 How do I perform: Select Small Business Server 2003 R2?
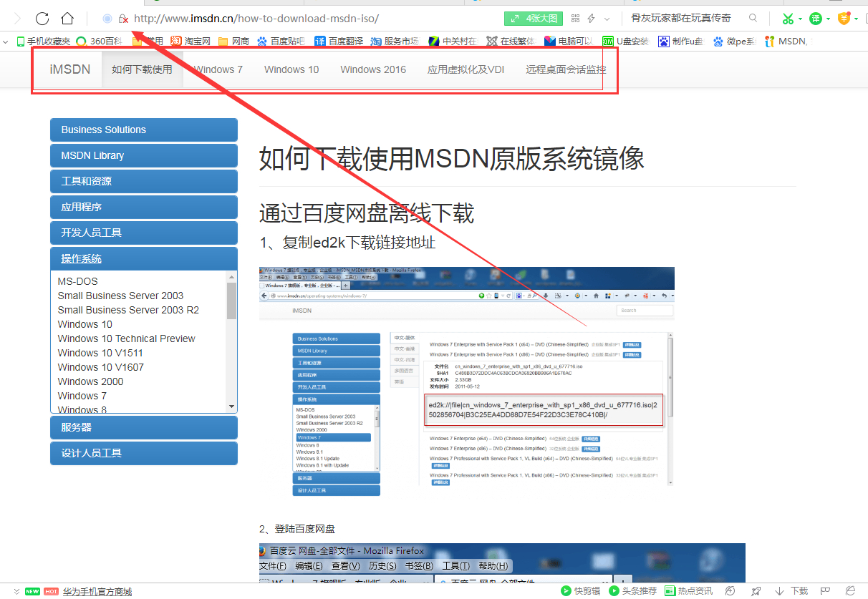[128, 310]
